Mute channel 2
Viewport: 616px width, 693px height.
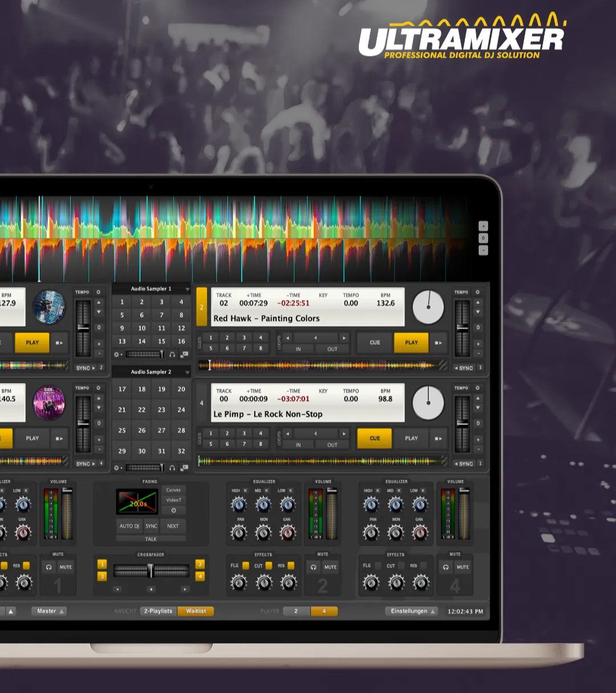click(x=330, y=567)
